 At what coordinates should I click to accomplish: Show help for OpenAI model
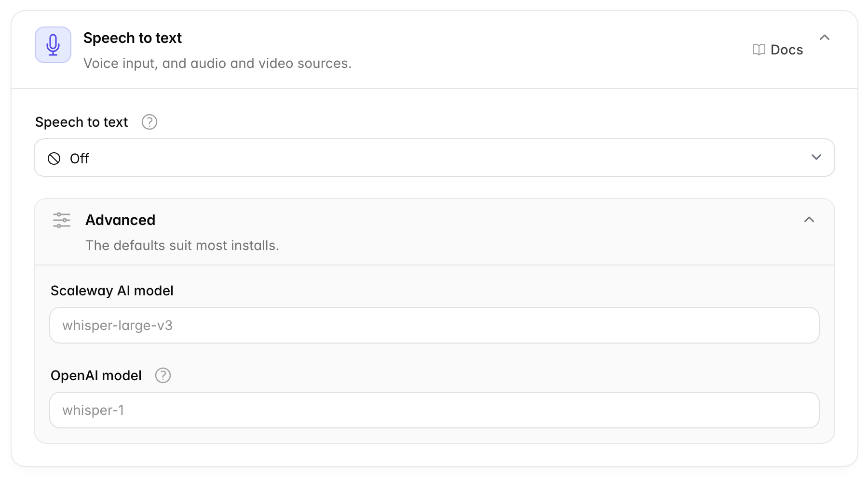[x=163, y=375]
